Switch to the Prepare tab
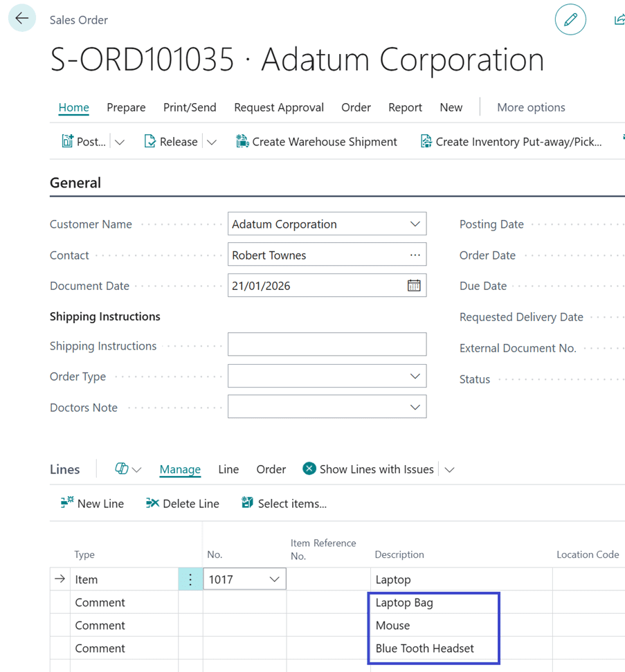The width and height of the screenshot is (625, 672). click(126, 107)
